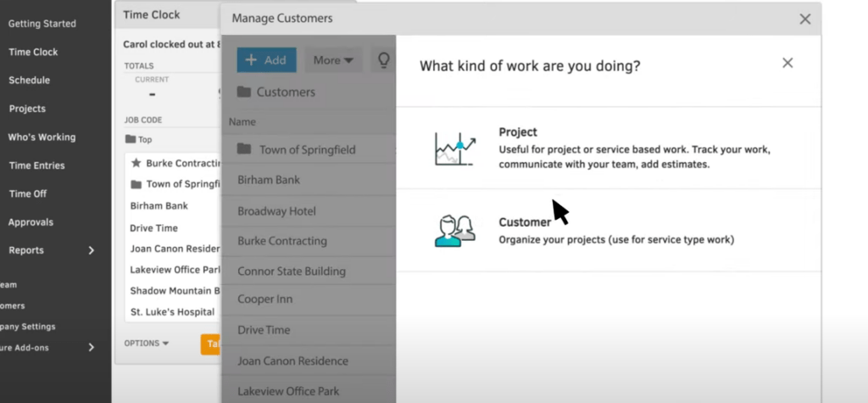
Task: Click the lightbulb tips icon
Action: (x=384, y=60)
